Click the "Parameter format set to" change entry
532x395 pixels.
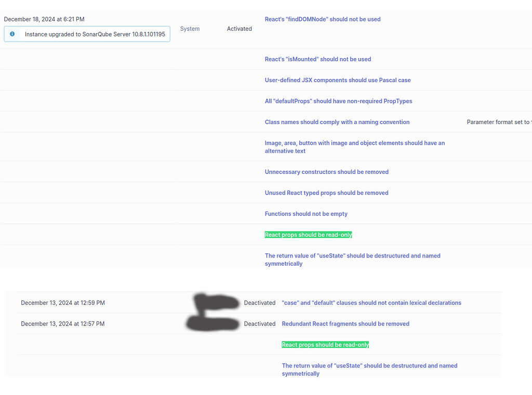499,122
